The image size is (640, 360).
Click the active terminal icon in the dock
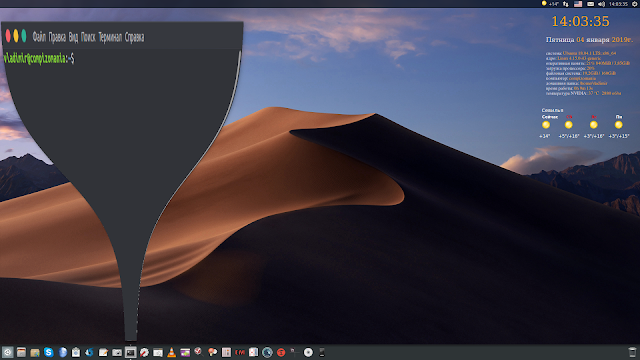[131, 352]
